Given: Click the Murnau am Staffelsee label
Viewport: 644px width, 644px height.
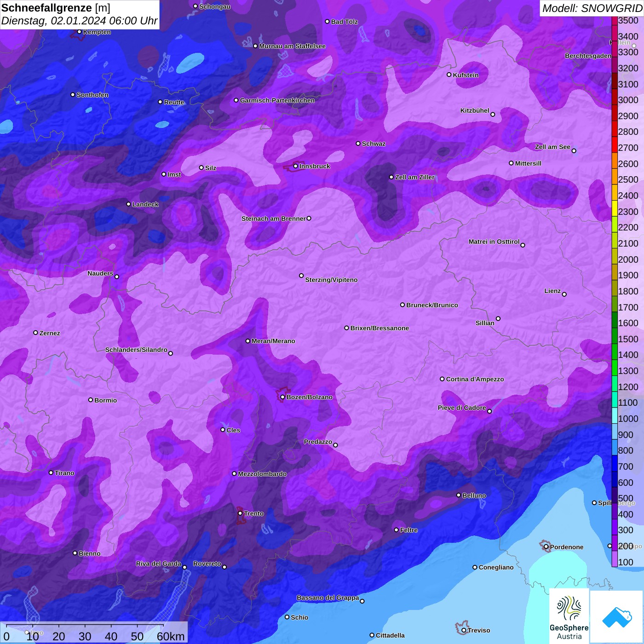Looking at the screenshot, I should click(x=292, y=46).
